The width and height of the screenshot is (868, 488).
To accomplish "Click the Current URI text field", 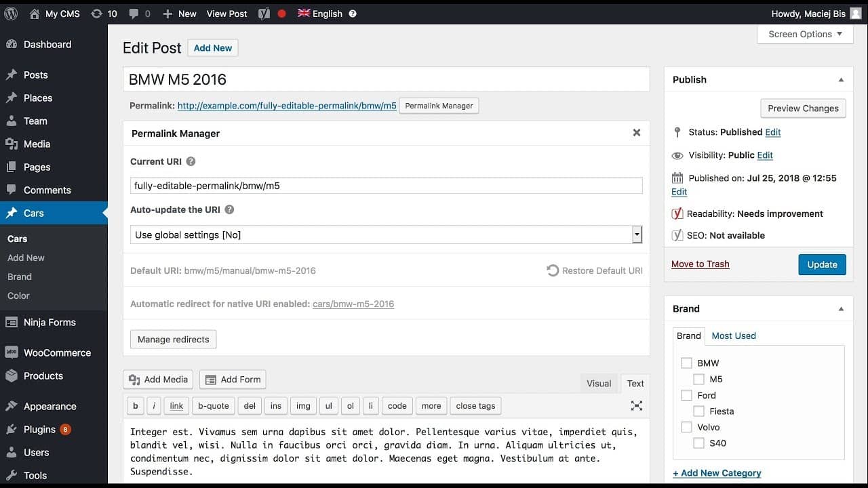I will [385, 186].
